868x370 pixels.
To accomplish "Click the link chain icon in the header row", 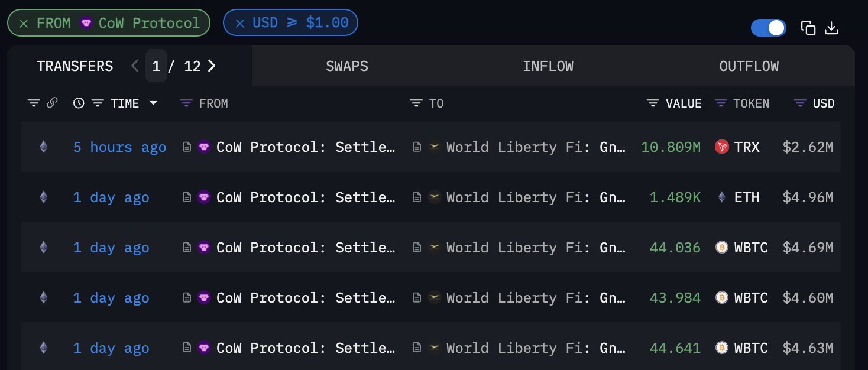I will tap(52, 103).
